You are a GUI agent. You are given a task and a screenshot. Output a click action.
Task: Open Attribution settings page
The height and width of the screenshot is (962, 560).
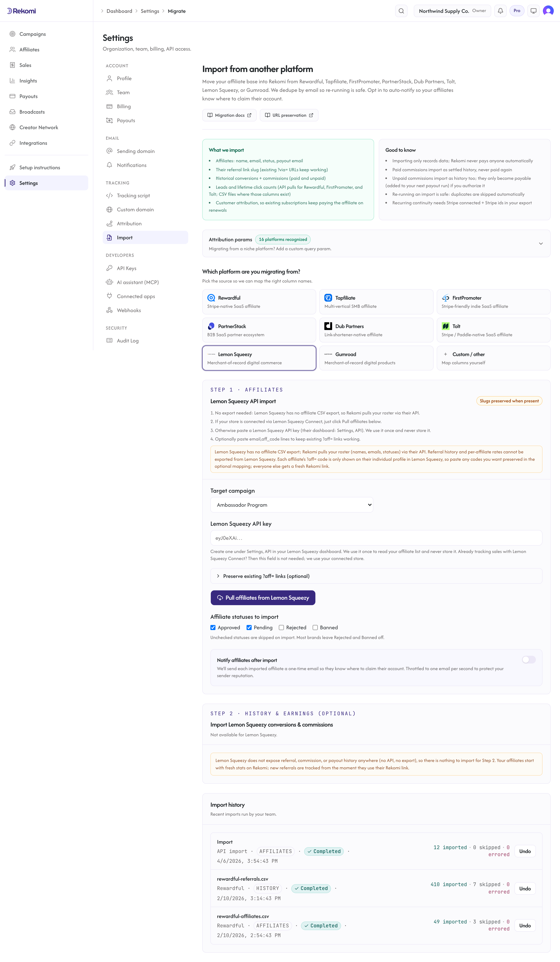tap(145, 224)
